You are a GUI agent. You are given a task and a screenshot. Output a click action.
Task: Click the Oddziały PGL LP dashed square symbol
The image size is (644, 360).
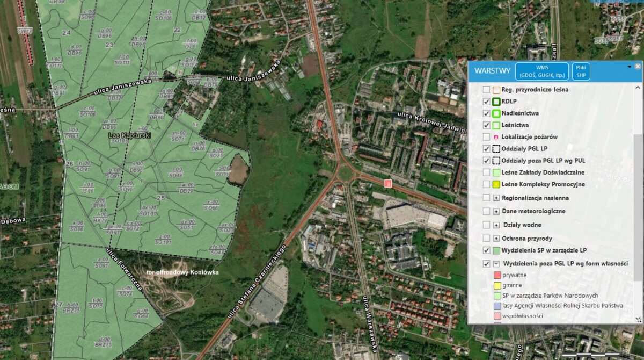(x=496, y=149)
